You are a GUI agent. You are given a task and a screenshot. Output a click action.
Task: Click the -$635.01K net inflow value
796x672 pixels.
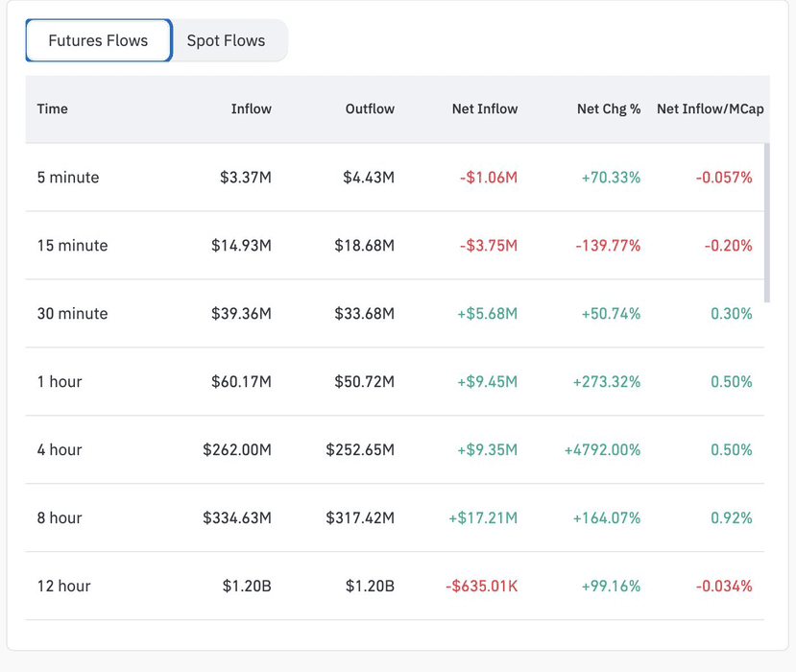point(481,587)
